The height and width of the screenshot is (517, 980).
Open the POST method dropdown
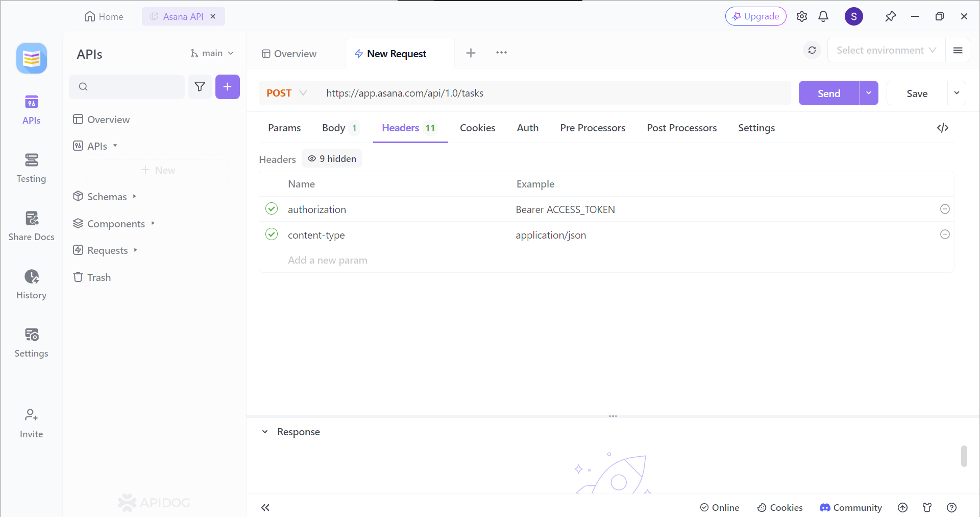coord(287,93)
